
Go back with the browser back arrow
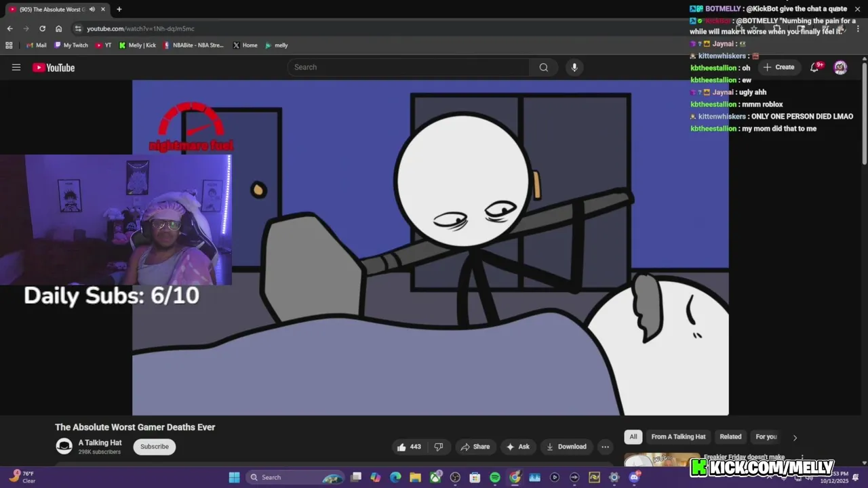(9, 28)
